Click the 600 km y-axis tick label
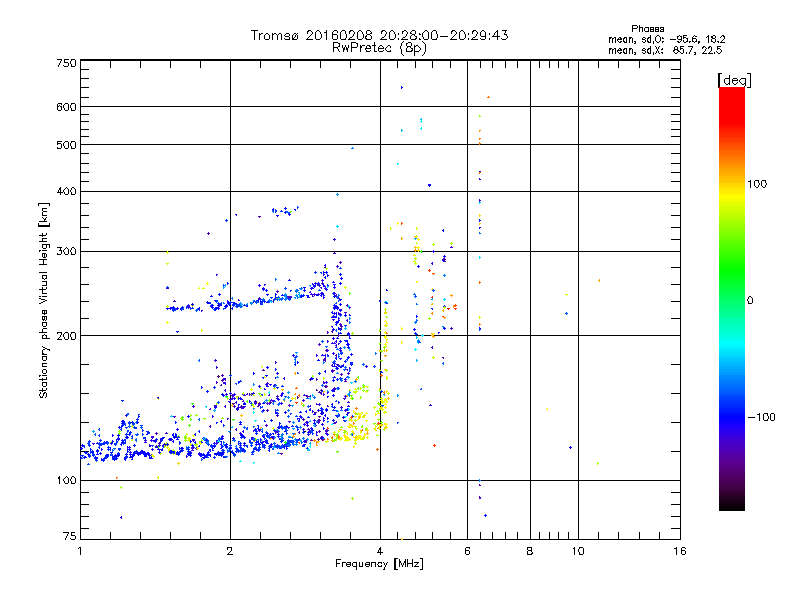 tap(66, 107)
